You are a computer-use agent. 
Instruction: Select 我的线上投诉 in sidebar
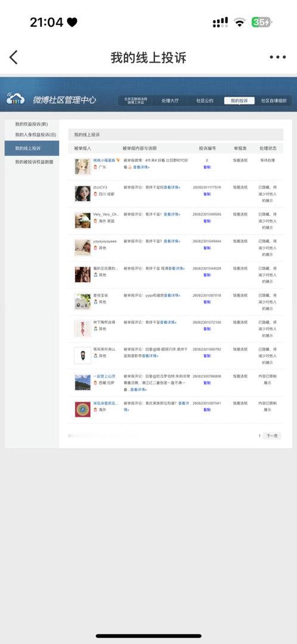tap(32, 148)
